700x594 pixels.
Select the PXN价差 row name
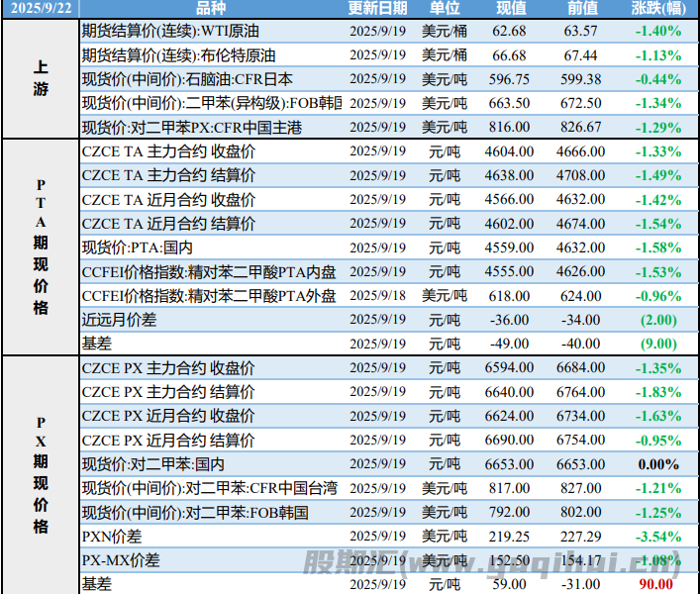point(112,537)
